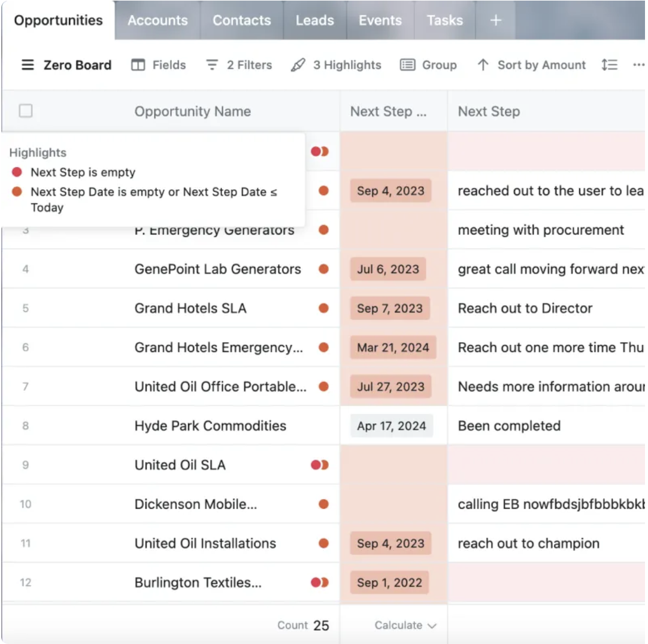The width and height of the screenshot is (648, 644).
Task: Click orange dot beside United Oil Installations
Action: coord(323,543)
